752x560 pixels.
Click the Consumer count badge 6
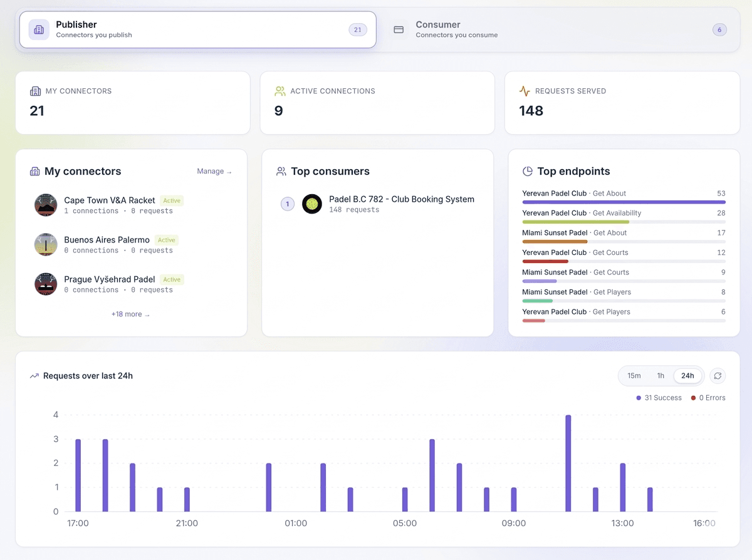(719, 29)
